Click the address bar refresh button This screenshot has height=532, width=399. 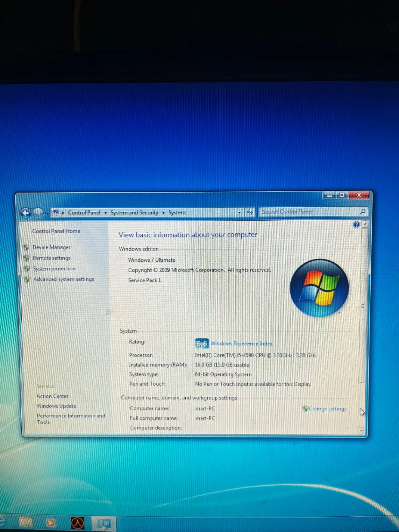pyautogui.click(x=250, y=212)
